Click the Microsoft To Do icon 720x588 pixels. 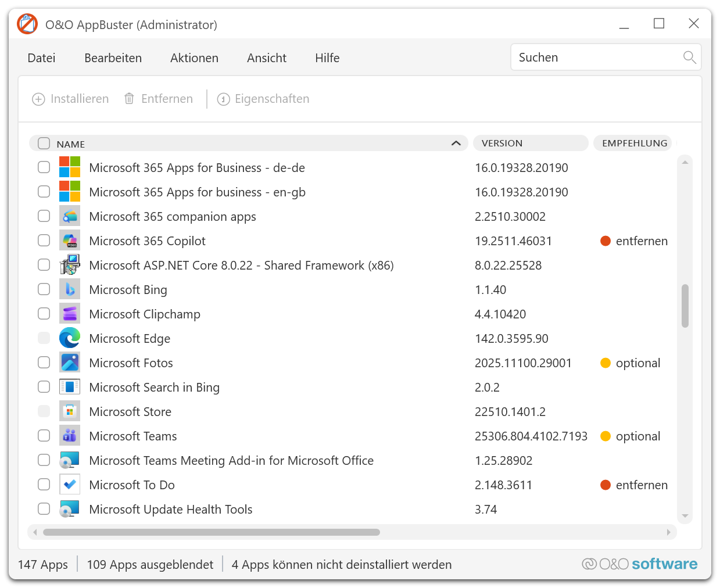70,485
